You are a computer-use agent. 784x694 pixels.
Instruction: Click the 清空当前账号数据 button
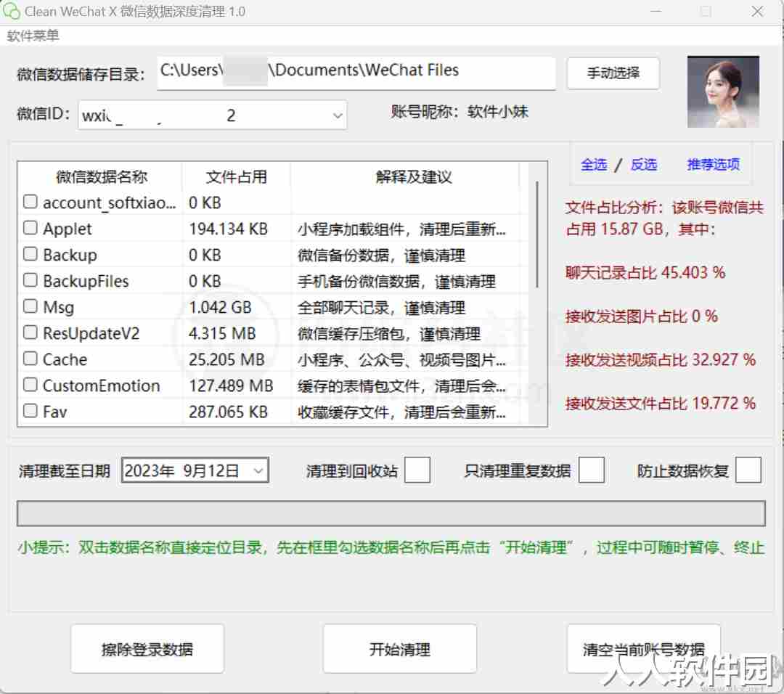643,650
